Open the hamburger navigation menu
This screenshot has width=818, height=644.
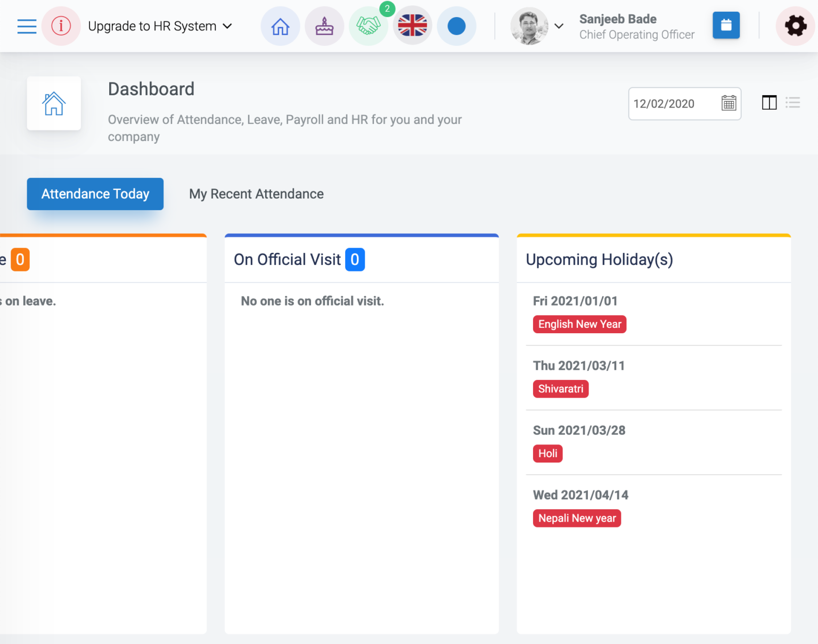pos(27,26)
